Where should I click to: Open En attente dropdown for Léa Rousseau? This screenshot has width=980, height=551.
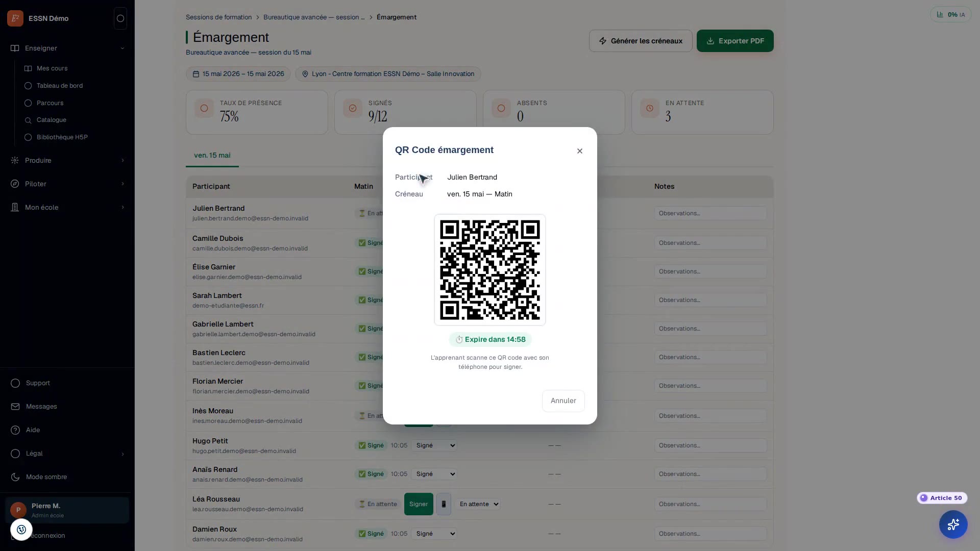(478, 504)
